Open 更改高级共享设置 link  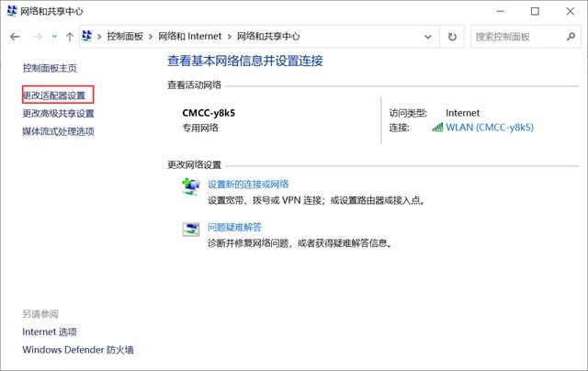pos(58,113)
